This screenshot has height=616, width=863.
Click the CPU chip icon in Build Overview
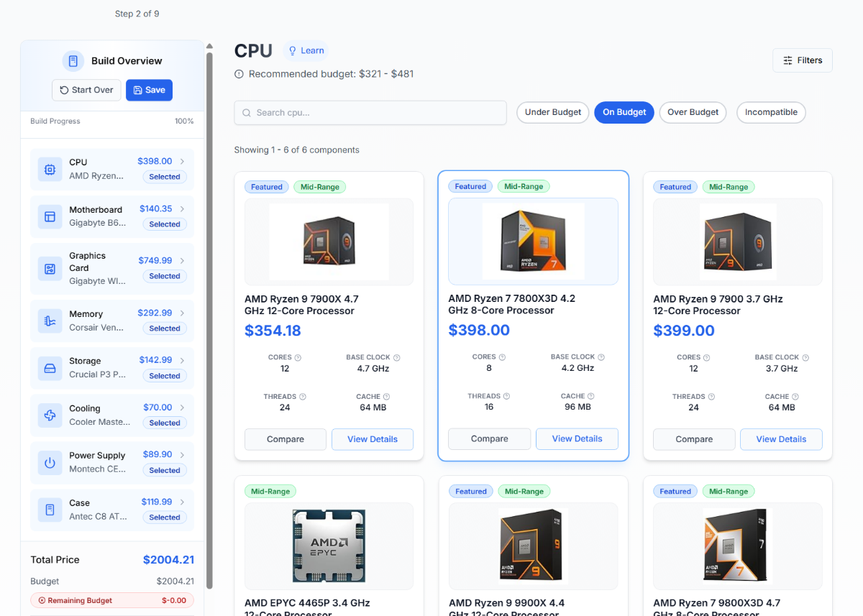[x=50, y=170]
